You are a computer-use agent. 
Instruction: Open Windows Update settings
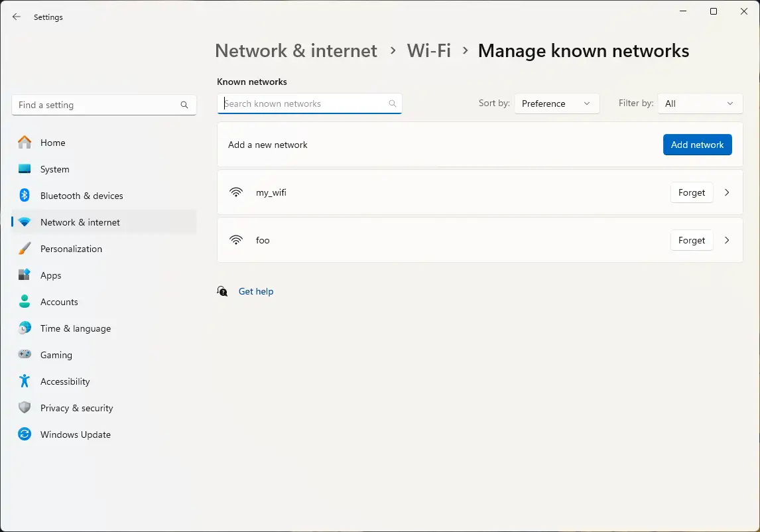104,434
